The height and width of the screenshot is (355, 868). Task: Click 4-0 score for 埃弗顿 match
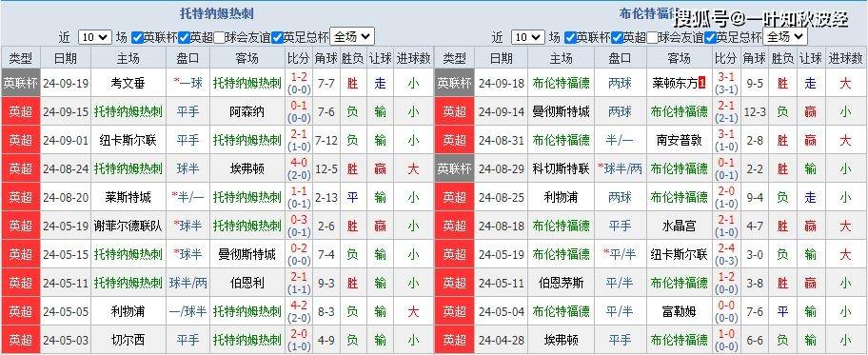[299, 163]
